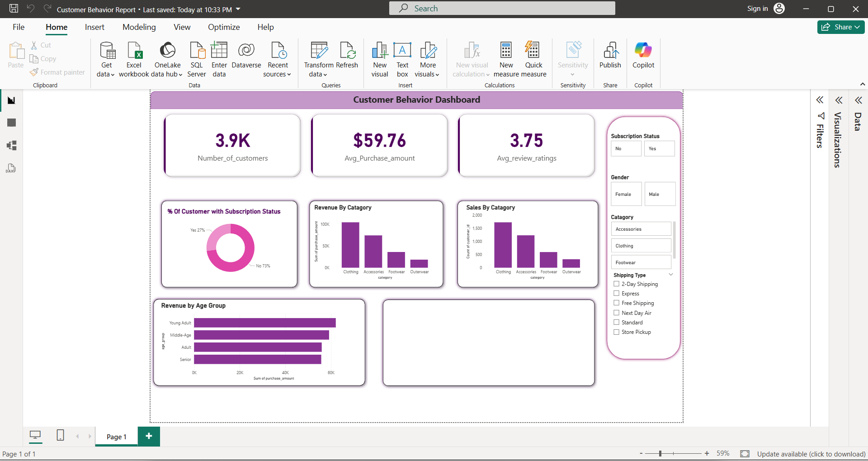Switch to Report view icon
The height and width of the screenshot is (461, 868).
click(11, 100)
